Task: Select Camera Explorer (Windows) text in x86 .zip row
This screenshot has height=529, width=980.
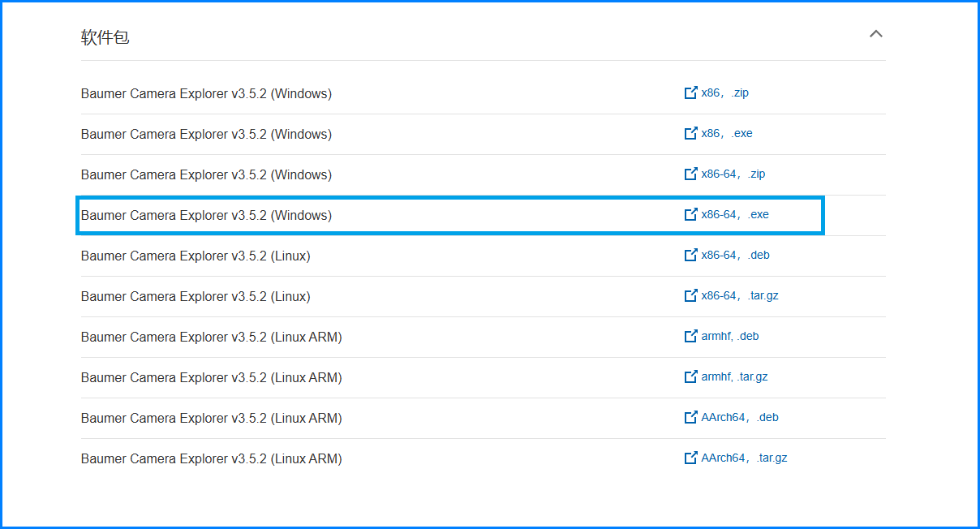Action: [206, 93]
